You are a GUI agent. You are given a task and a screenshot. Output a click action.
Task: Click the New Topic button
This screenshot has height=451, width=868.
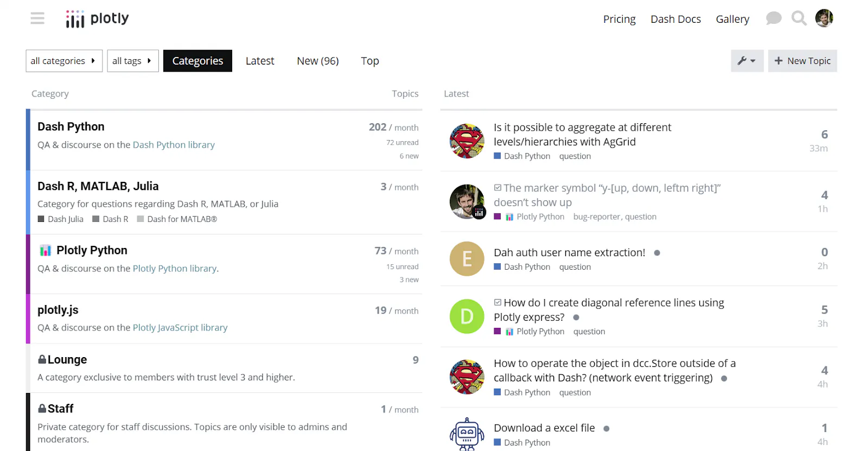(802, 61)
